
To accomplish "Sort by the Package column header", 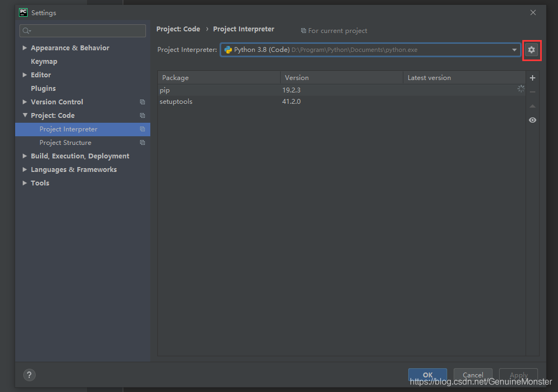I will click(219, 77).
